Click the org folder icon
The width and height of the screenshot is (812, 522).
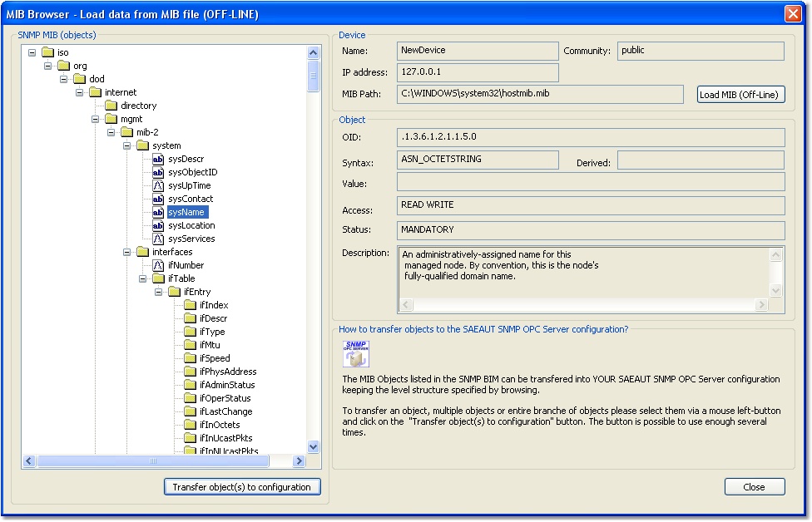pos(64,66)
